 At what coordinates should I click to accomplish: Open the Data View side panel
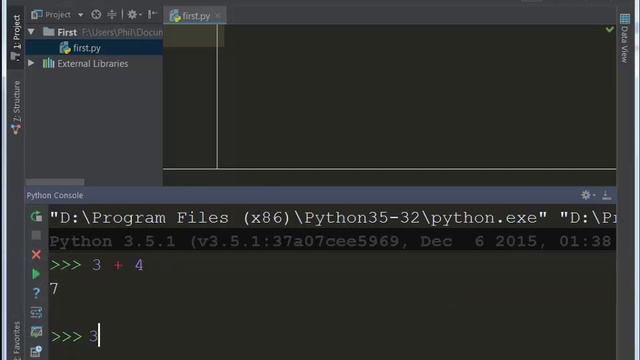coord(624,38)
